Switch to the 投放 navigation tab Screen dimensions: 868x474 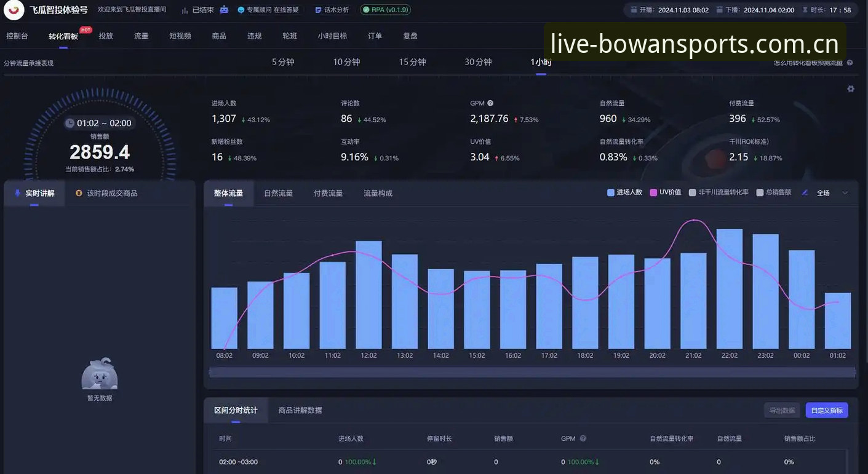click(x=106, y=36)
